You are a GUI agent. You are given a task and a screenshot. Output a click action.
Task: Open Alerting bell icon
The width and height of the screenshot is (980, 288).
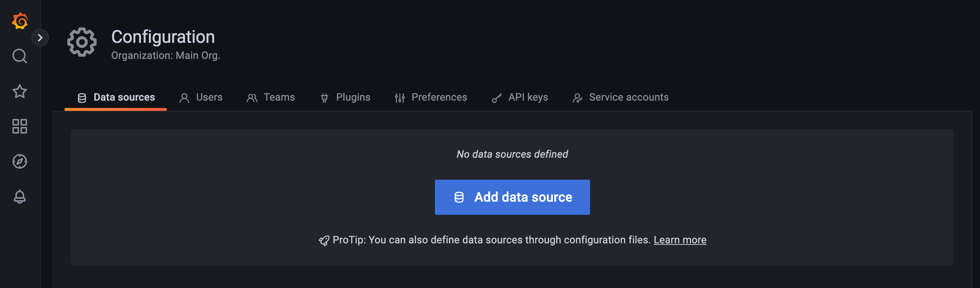(x=20, y=197)
